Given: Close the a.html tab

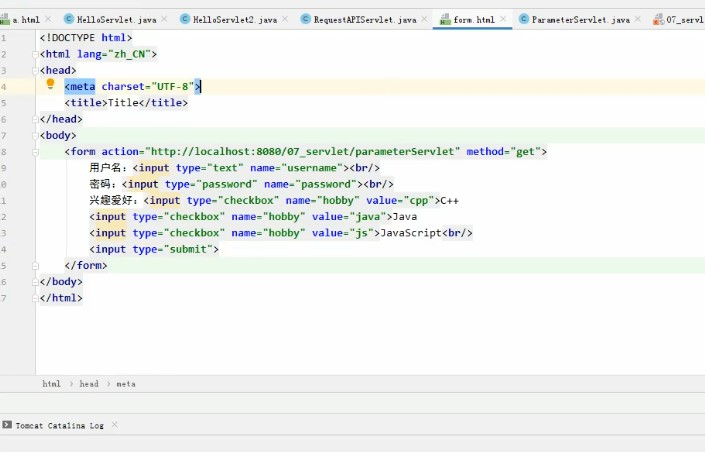Looking at the screenshot, I should pos(48,19).
